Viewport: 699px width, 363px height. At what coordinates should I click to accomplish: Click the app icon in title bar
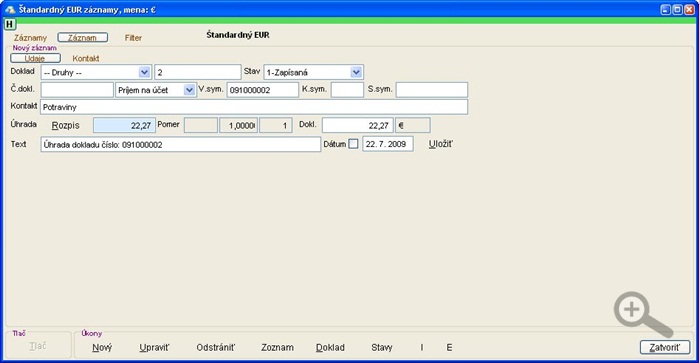9,9
